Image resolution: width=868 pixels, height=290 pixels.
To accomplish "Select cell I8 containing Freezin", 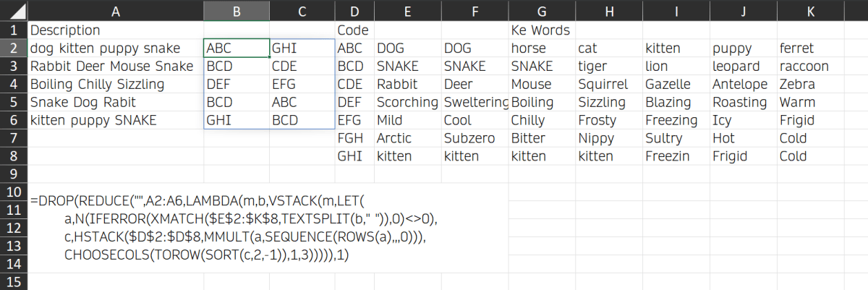I will (676, 156).
